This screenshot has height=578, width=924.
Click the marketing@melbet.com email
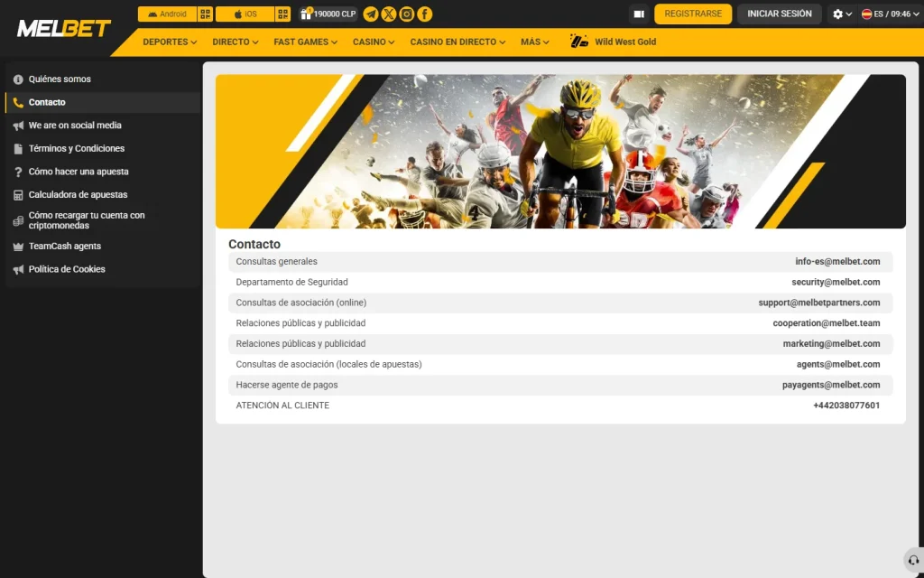click(x=831, y=344)
